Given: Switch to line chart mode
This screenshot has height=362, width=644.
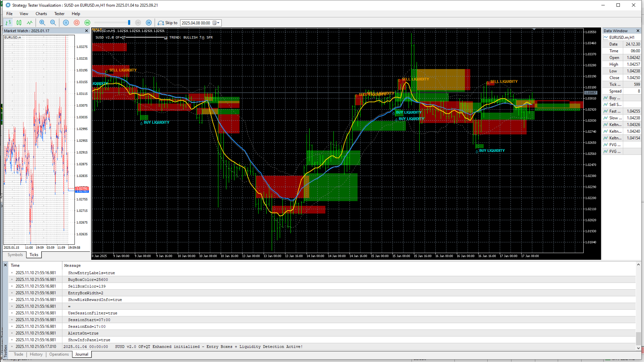Looking at the screenshot, I should 30,23.
